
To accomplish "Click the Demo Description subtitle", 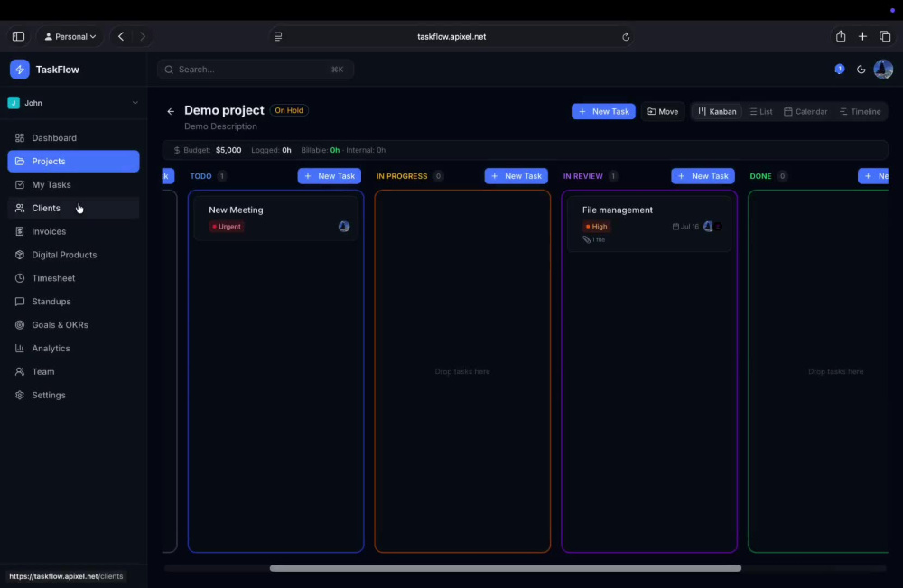I will tap(220, 126).
